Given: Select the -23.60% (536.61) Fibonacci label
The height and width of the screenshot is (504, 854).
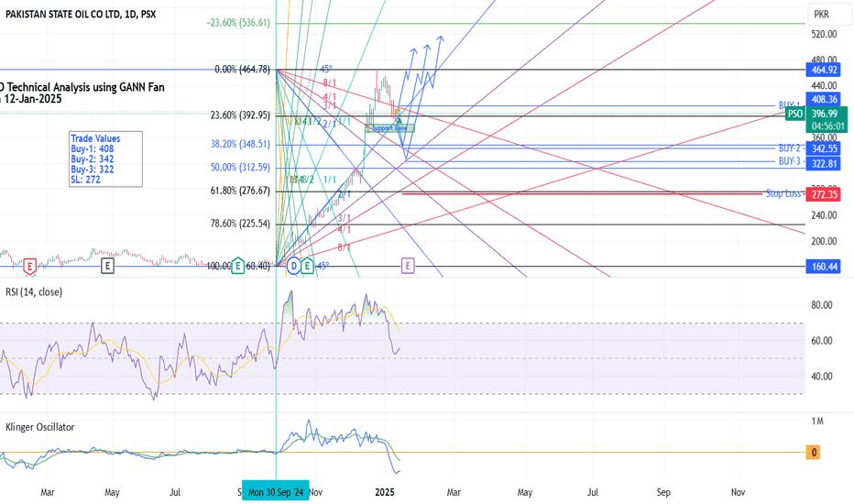Looking at the screenshot, I should pos(238,23).
